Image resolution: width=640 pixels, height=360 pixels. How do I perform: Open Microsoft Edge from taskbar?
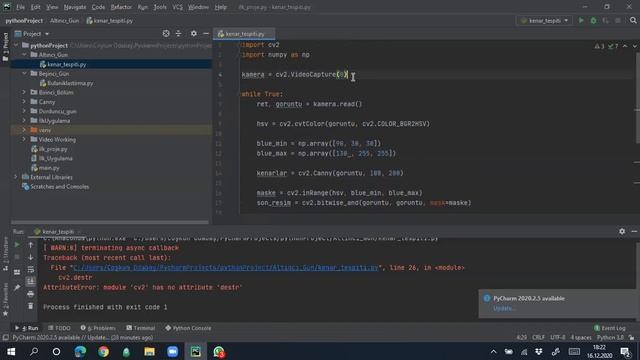[x=80, y=351]
